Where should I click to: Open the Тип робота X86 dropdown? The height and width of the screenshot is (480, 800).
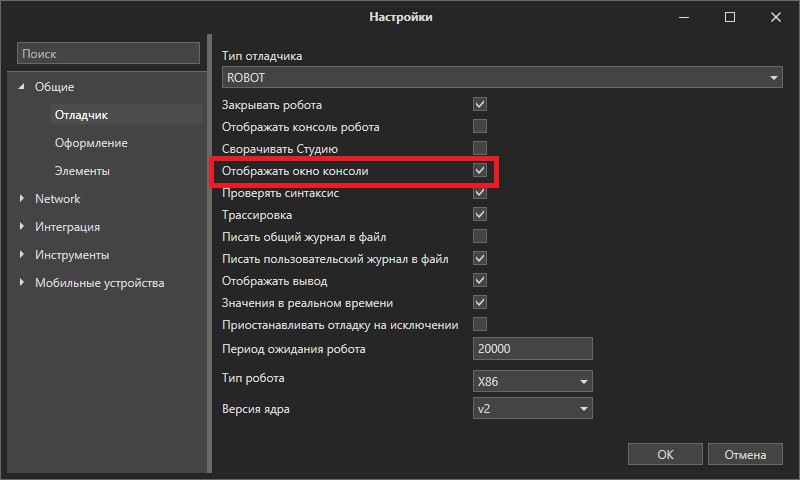[x=533, y=381]
